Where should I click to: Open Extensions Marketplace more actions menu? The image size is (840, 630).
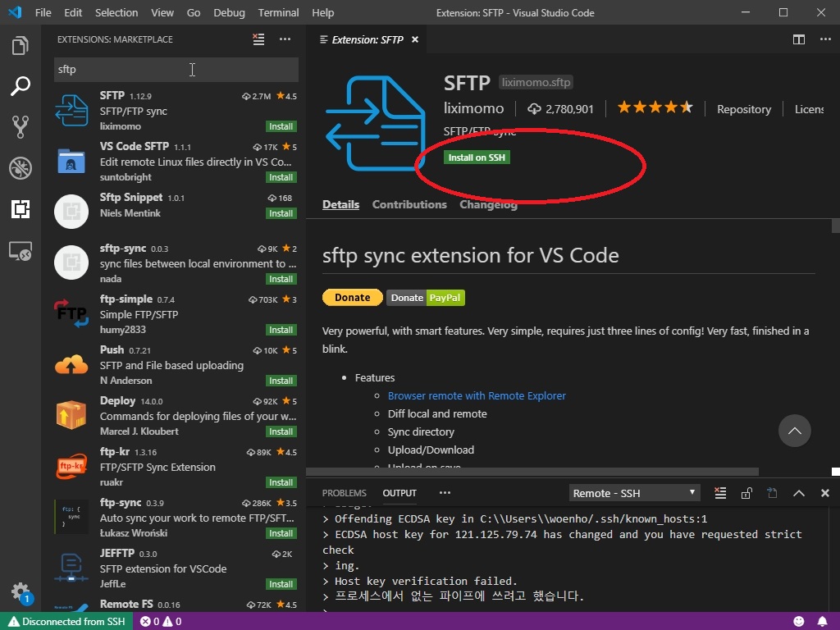pyautogui.click(x=285, y=39)
